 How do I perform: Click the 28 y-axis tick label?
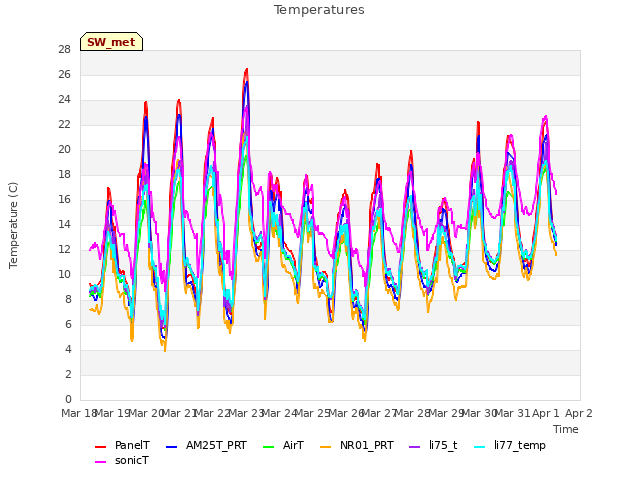tap(64, 50)
